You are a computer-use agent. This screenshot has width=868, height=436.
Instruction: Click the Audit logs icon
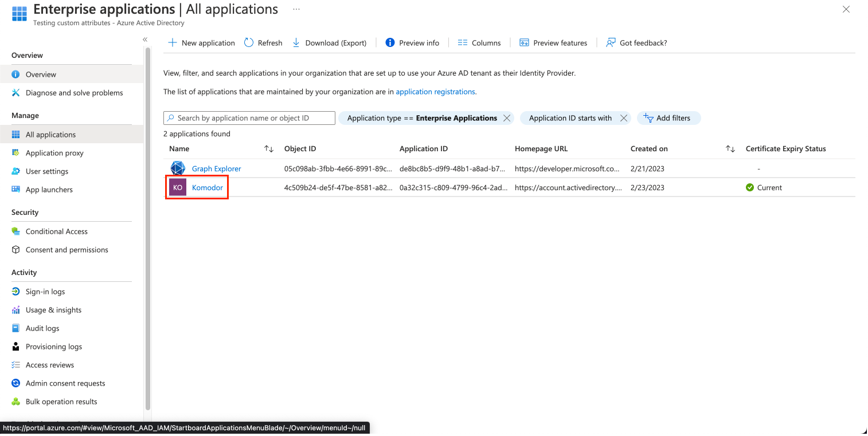(16, 328)
